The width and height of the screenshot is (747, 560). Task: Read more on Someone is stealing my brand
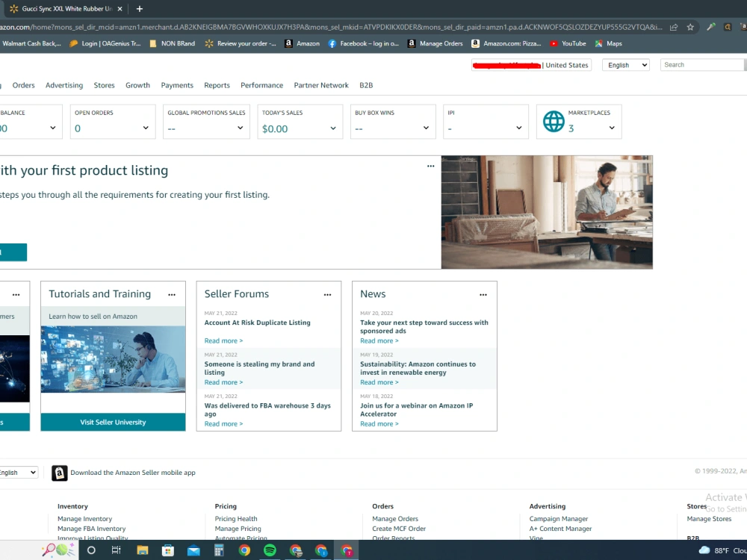[223, 382]
